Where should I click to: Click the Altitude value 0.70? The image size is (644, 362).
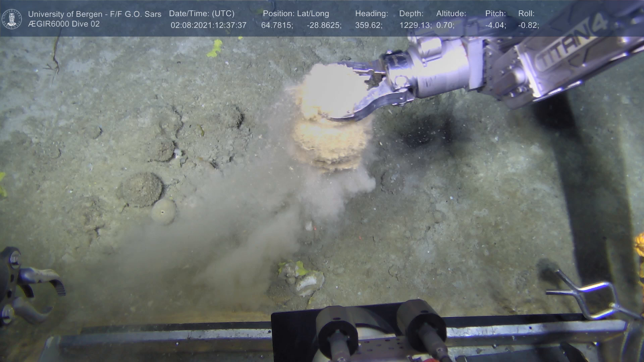(445, 25)
